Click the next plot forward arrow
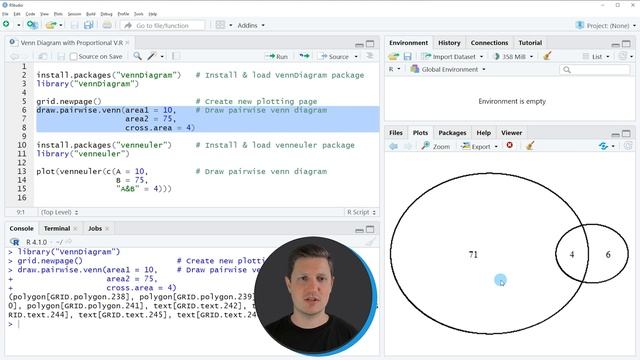640x360 pixels. tap(407, 146)
